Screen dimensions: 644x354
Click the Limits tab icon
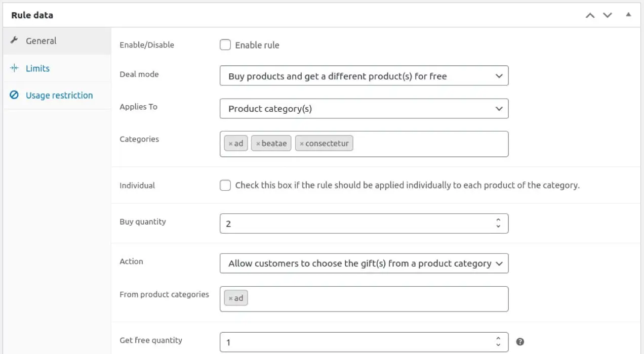pos(14,68)
